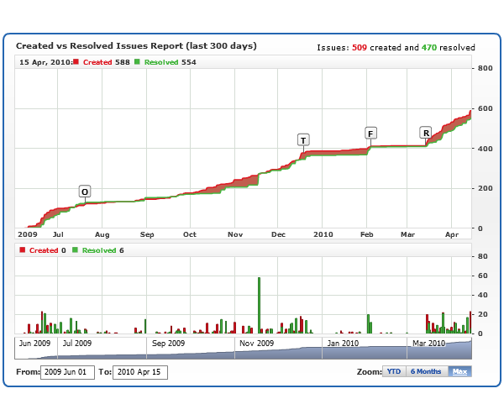Click red Created legend square in top chart
The height and width of the screenshot is (420, 504).
[76, 62]
